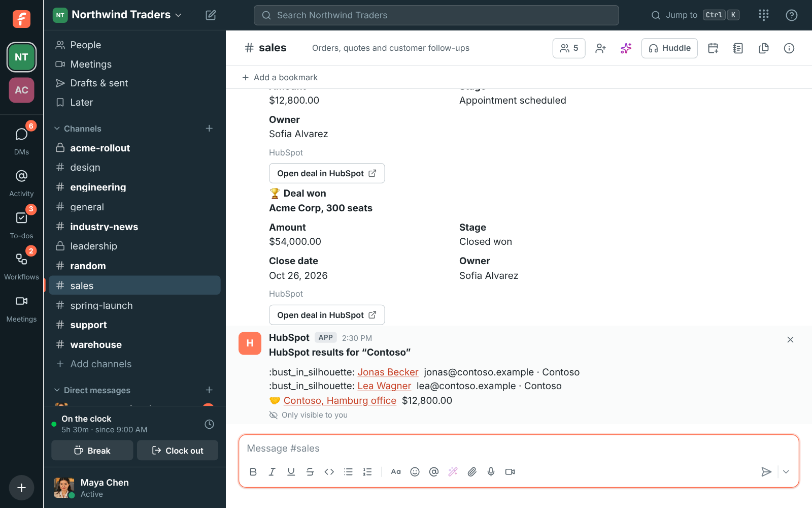Compose a new message
The width and height of the screenshot is (812, 508).
[x=211, y=15]
